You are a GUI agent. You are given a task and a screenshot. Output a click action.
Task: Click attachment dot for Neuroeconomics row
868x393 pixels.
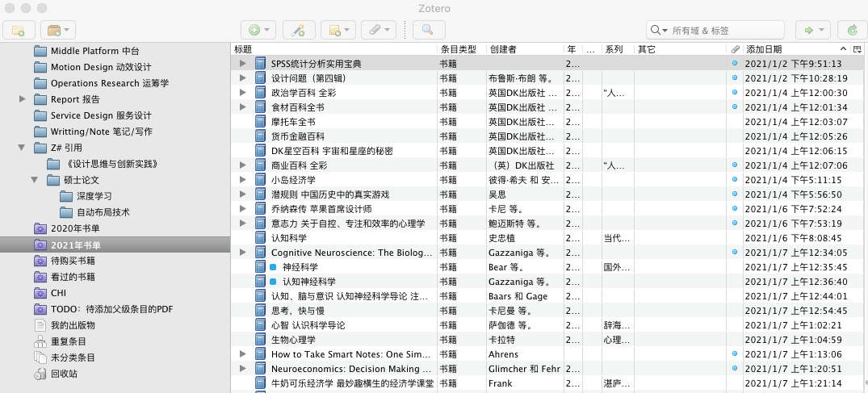coord(735,369)
